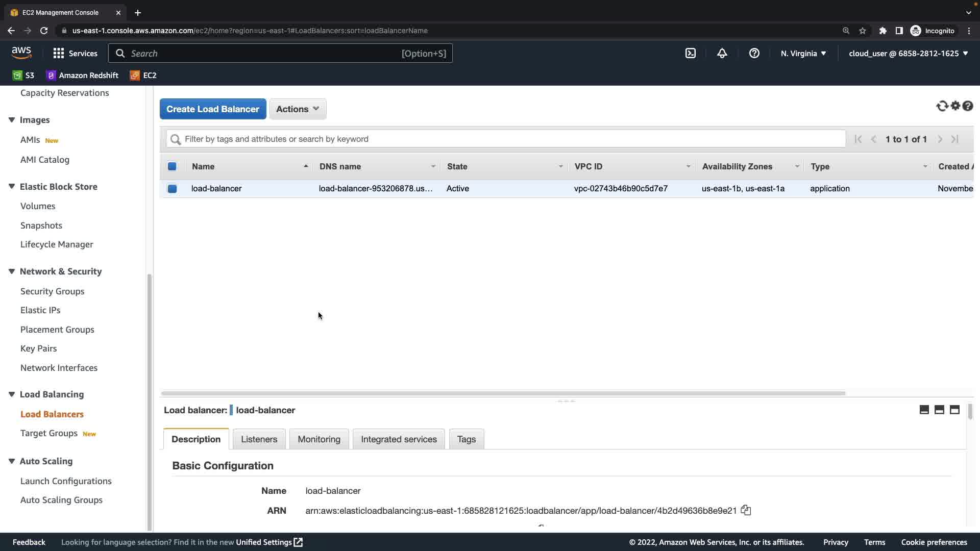Maximize the details pane layout icon
This screenshot has height=551, width=980.
954,410
